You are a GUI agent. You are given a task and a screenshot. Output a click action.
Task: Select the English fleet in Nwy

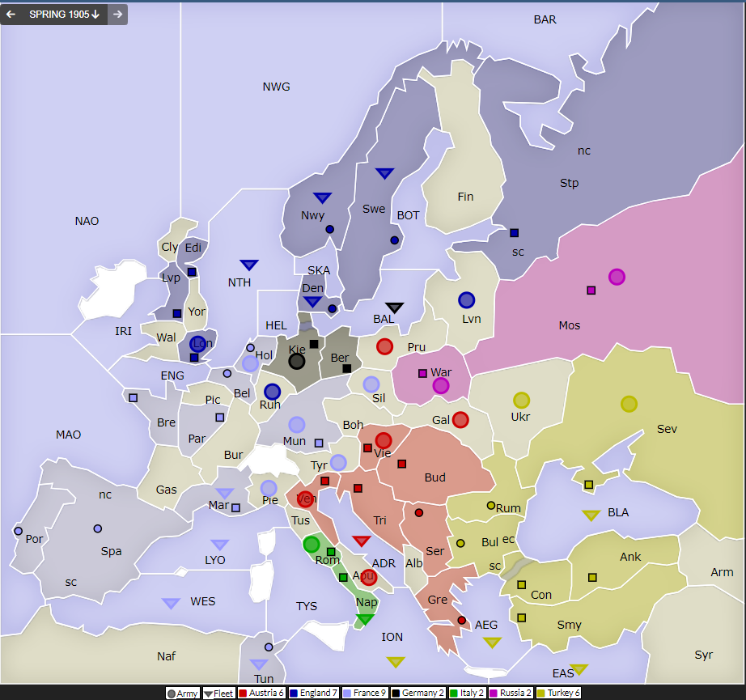click(322, 197)
